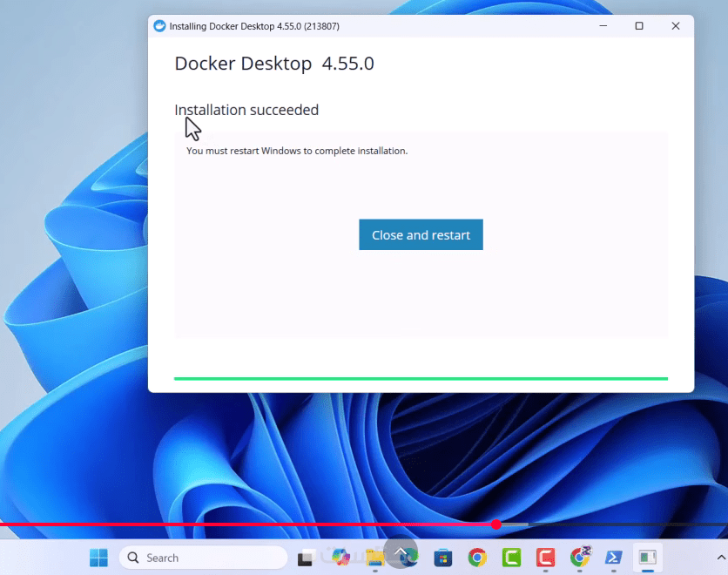
Task: Show hidden system tray icons
Action: (720, 558)
